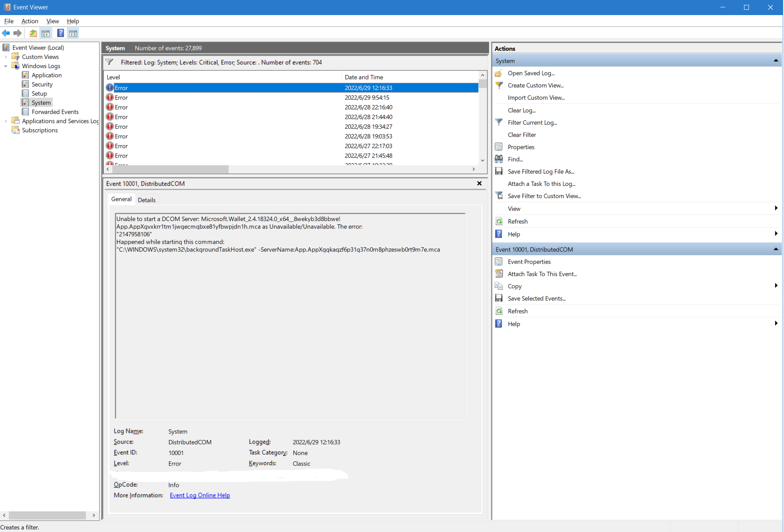Click the Forward arrow toolbar icon
This screenshot has height=532, width=784.
click(17, 33)
